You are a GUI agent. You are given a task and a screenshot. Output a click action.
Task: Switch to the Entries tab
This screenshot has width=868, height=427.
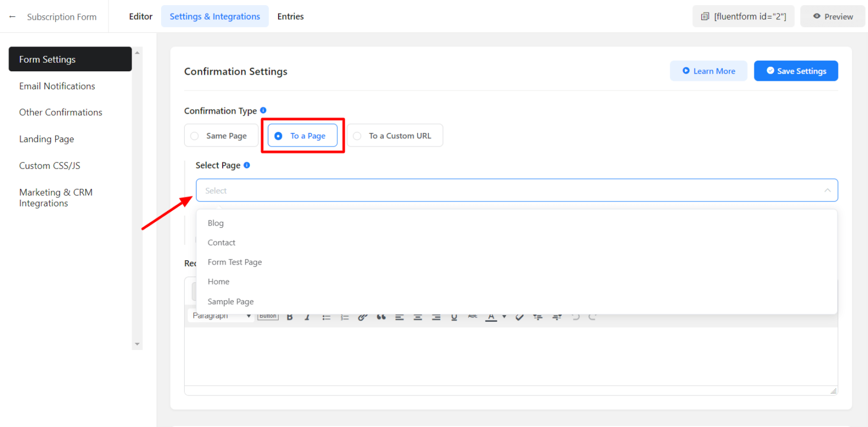(290, 16)
